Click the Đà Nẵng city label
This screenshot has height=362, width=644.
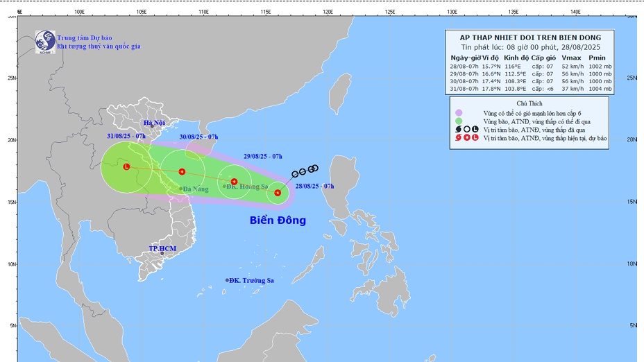(x=195, y=189)
